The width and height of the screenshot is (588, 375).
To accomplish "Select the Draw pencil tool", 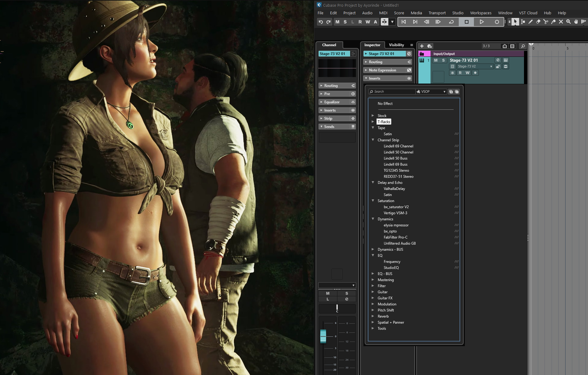I will pos(530,22).
